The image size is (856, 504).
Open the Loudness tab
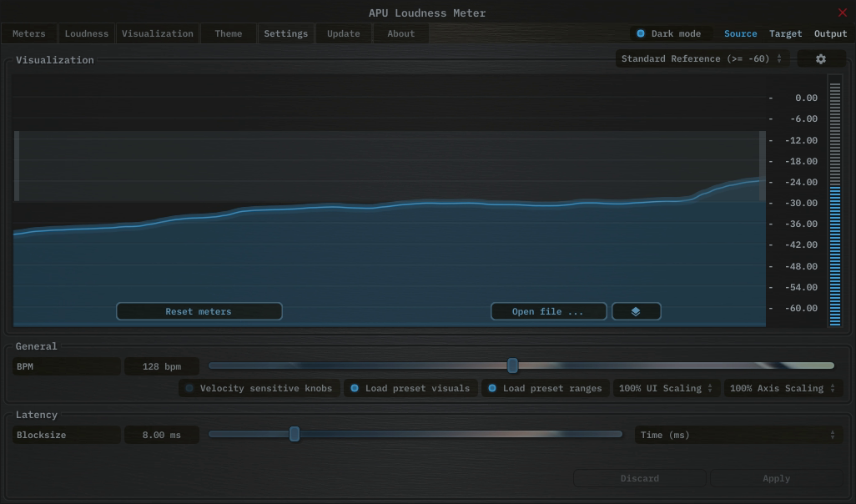click(x=87, y=34)
